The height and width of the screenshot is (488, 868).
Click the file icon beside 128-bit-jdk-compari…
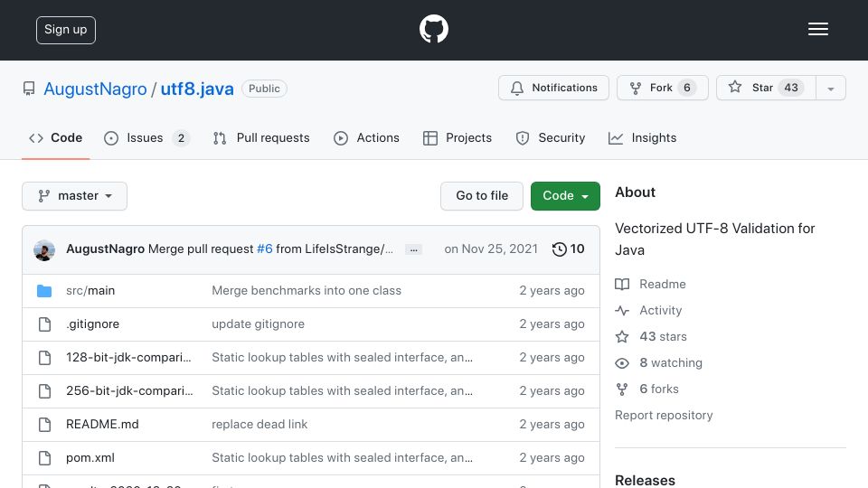[x=45, y=358]
